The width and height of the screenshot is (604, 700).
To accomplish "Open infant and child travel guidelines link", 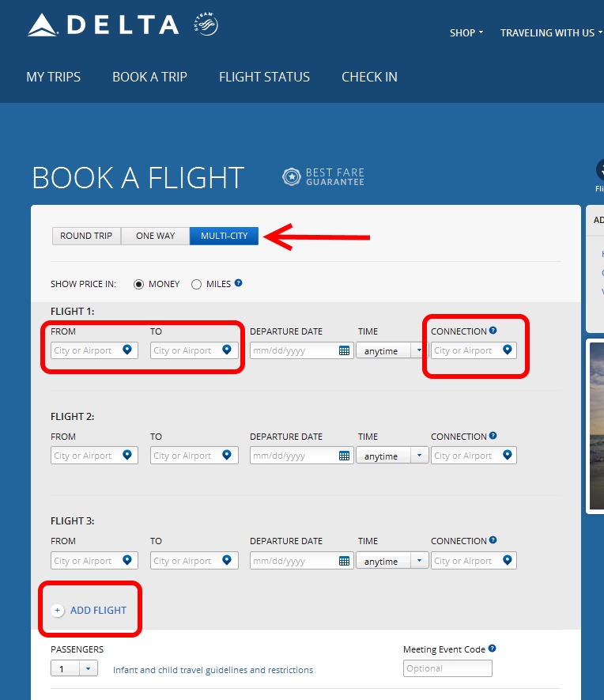I will coord(213,670).
